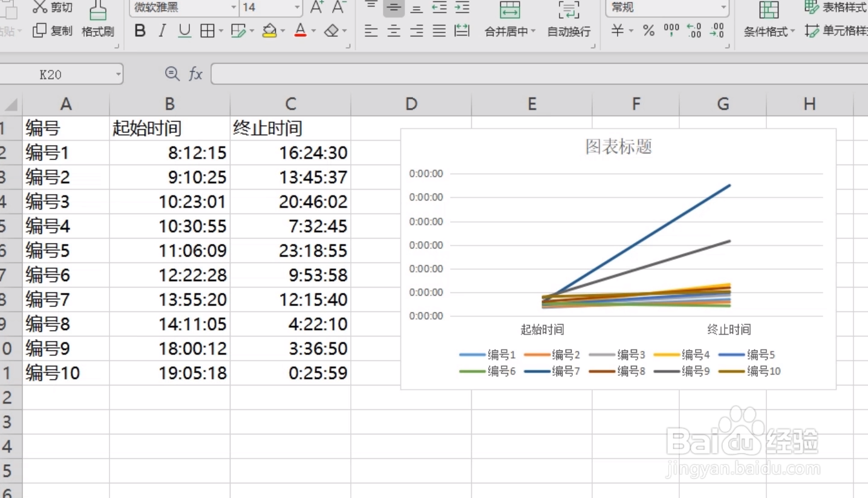Click cell with value 0:25:59
Viewport: 868px width, 498px height.
[291, 373]
